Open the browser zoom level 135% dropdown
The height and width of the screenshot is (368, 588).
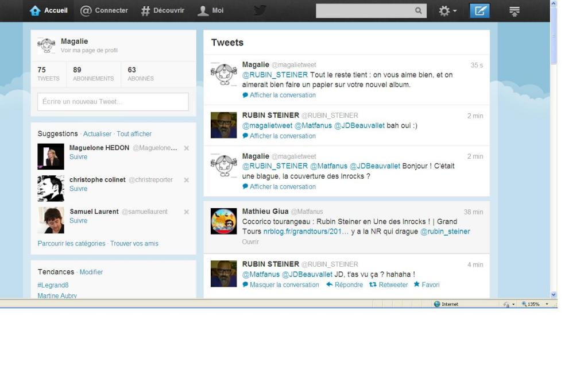point(535,304)
